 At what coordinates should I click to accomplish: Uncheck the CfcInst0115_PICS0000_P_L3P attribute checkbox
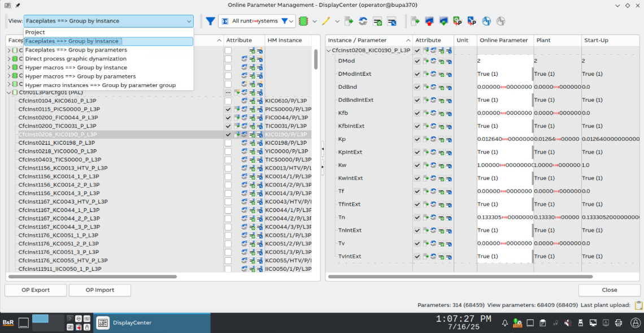(228, 109)
